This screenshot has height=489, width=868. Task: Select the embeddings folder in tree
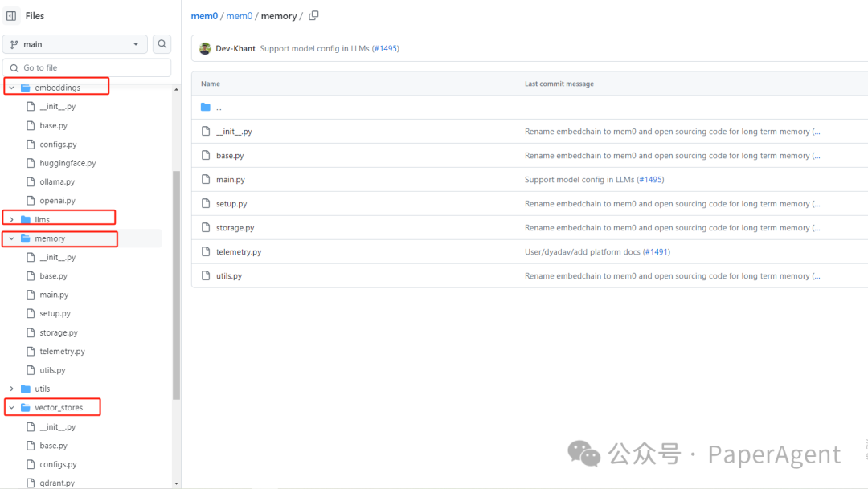[x=58, y=88]
